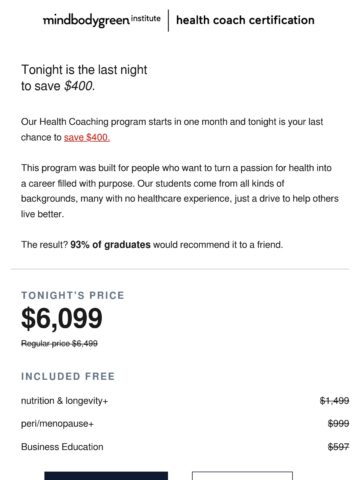Click the white outlined button at bottom

tap(242, 476)
